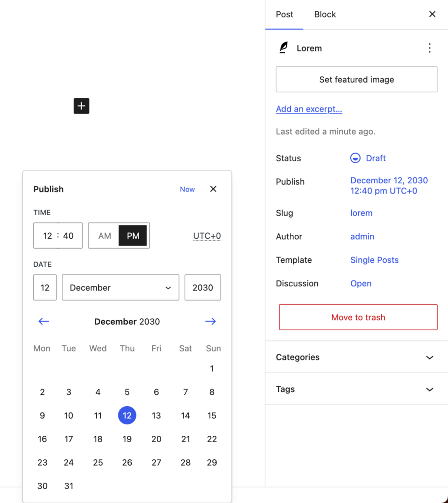Close the Publish date popover
The height and width of the screenshot is (503, 448).
click(x=213, y=189)
